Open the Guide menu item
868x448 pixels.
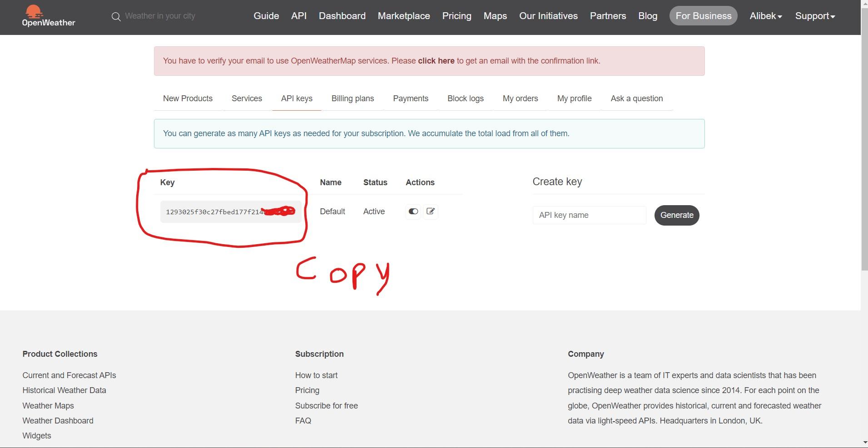click(x=266, y=16)
